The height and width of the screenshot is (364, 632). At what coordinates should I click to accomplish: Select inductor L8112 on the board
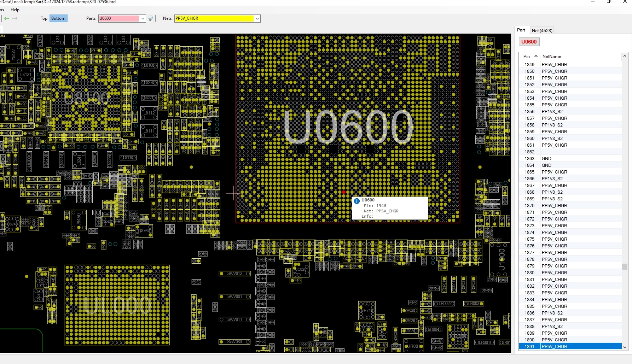click(x=149, y=113)
